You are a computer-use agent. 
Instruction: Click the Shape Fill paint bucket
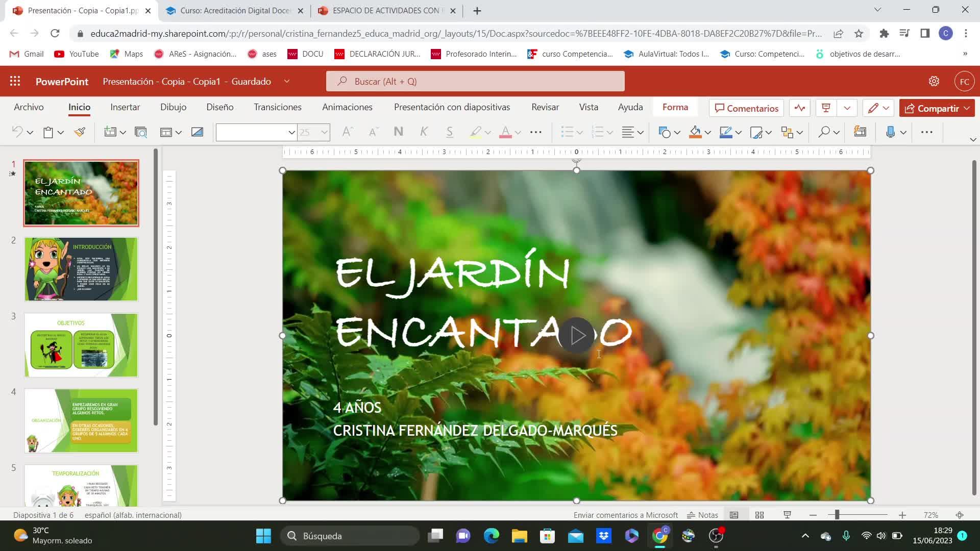[695, 132]
